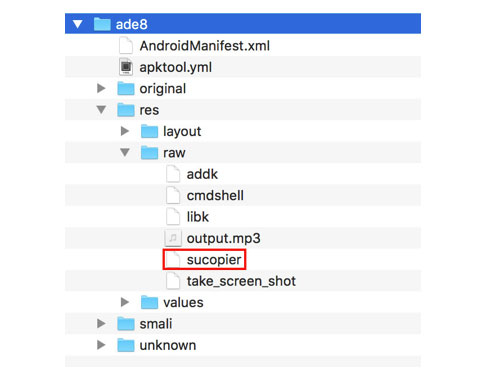Viewport: 491px width, 376px height.
Task: Expand the original folder arrow
Action: [101, 88]
